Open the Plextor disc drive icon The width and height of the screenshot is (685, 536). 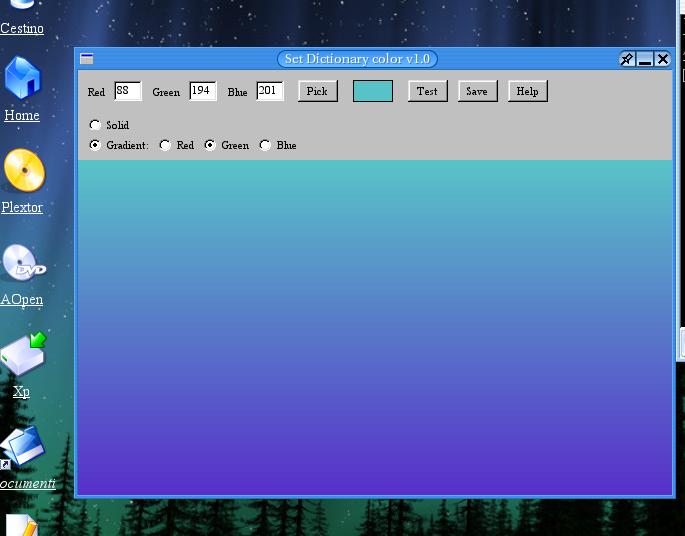click(x=24, y=170)
